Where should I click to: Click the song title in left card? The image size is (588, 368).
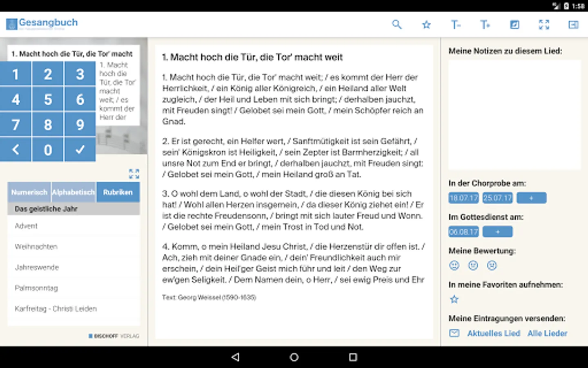(72, 54)
